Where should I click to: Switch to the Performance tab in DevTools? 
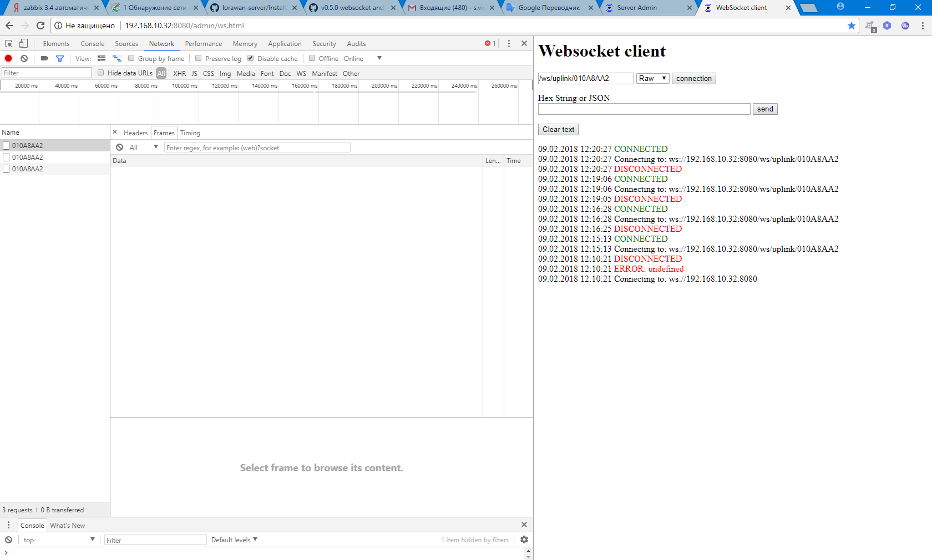tap(203, 43)
